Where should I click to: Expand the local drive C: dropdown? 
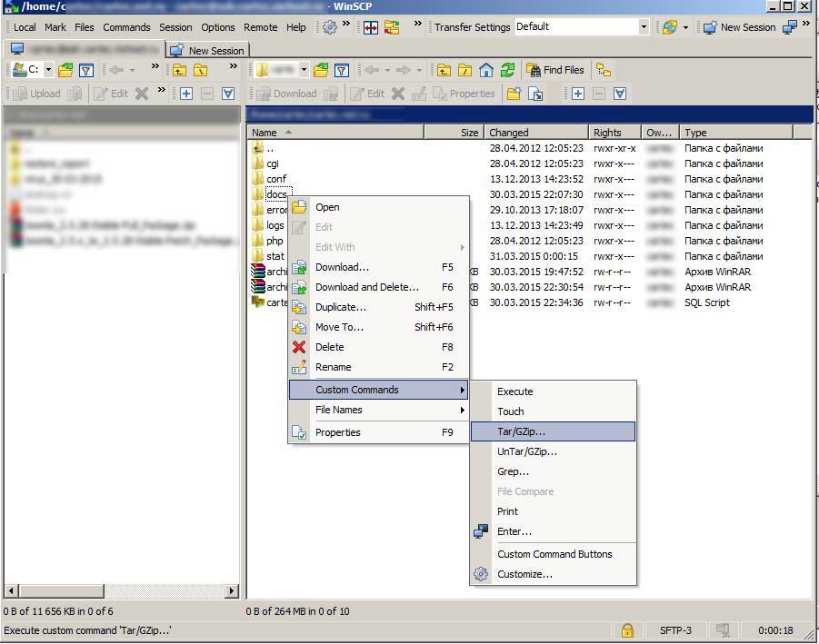pos(48,69)
